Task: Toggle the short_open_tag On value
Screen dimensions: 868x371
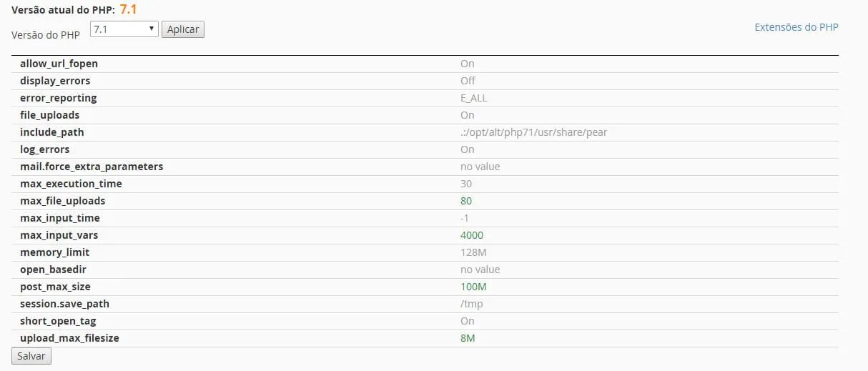Action: (x=468, y=321)
